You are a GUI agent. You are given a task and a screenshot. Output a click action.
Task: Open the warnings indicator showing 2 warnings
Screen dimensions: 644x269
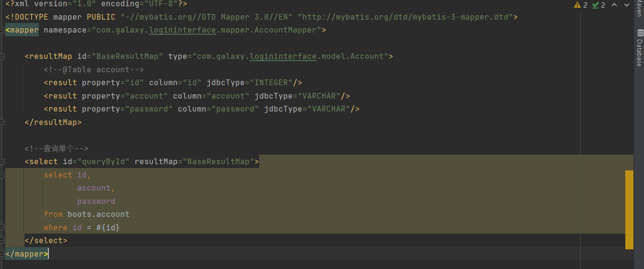(581, 5)
